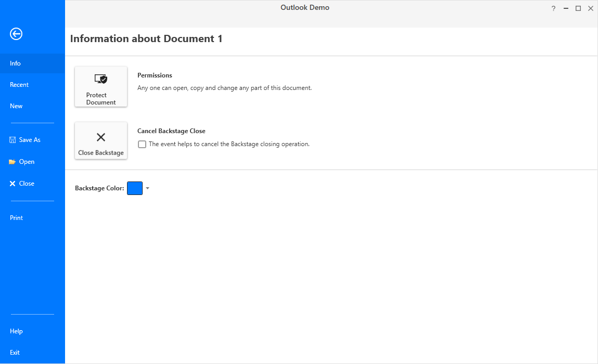The image size is (598, 364).
Task: Click the back arrow to exit Backstage view
Action: (16, 34)
